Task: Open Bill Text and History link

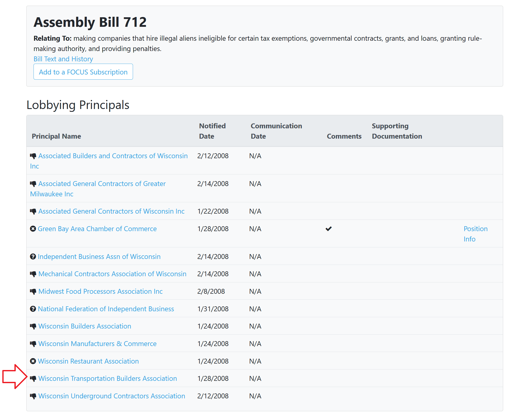Action: [x=63, y=59]
